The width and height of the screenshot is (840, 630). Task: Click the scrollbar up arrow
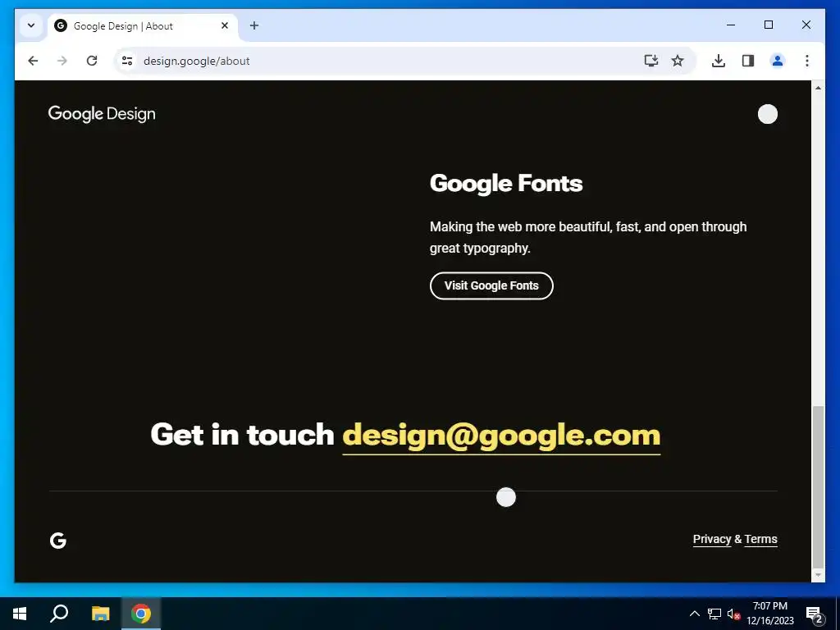point(818,87)
